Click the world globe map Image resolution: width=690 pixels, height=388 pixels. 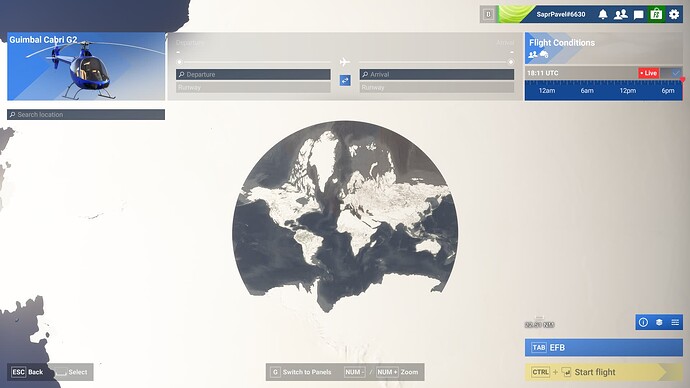tap(345, 217)
